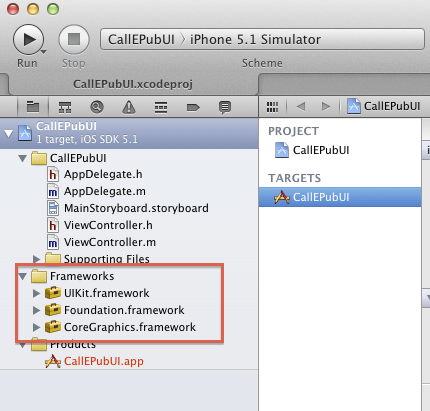Open the Search navigator
The width and height of the screenshot is (430, 411).
point(97,107)
